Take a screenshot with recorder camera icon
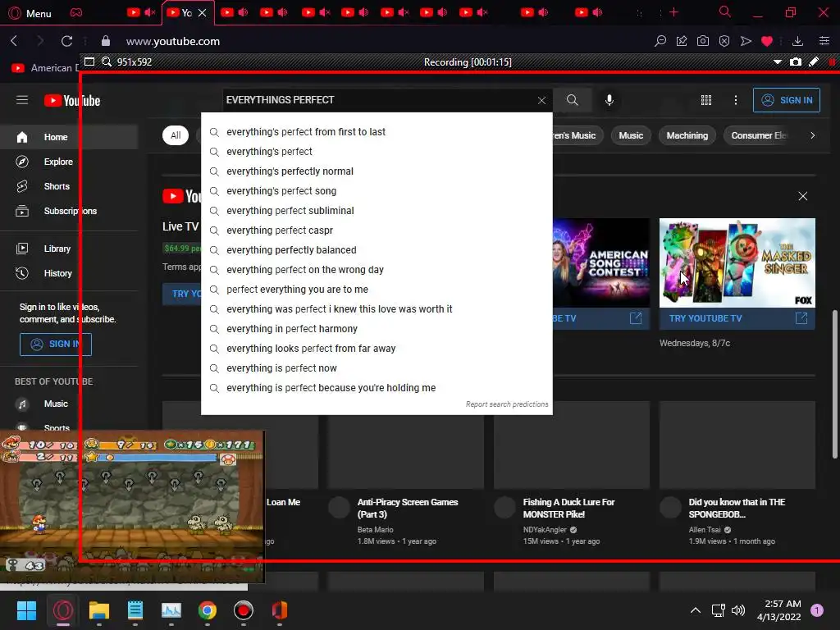 point(796,62)
